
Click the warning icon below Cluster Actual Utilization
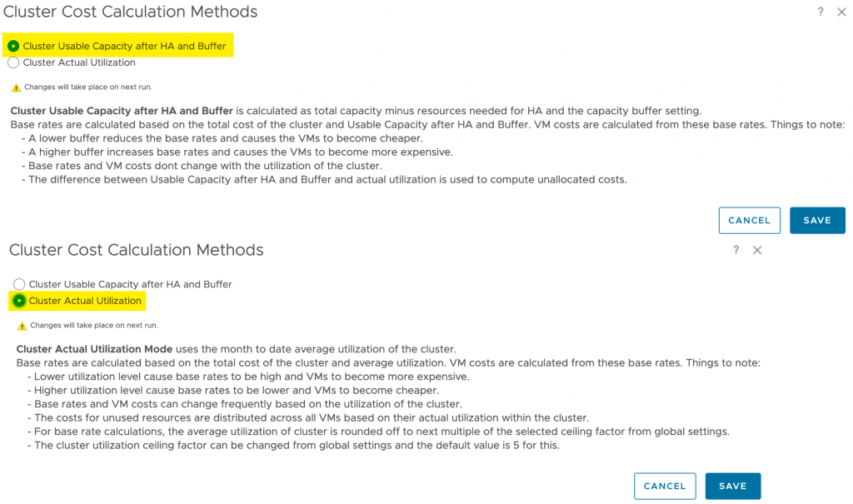21,325
